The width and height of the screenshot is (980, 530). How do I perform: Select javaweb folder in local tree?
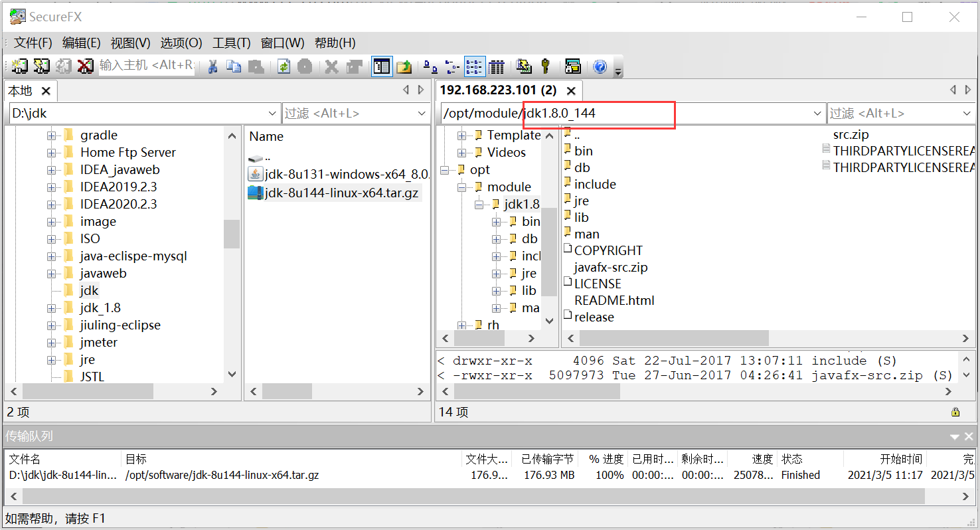103,274
